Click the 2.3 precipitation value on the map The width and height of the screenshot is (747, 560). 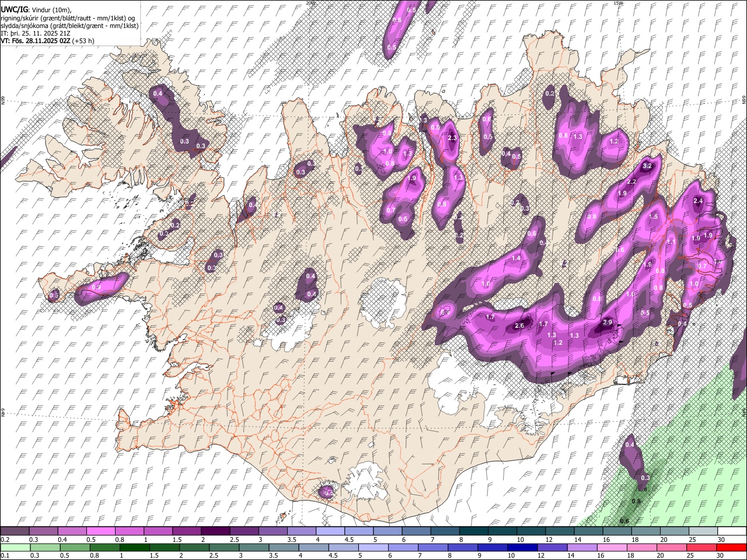coord(452,138)
